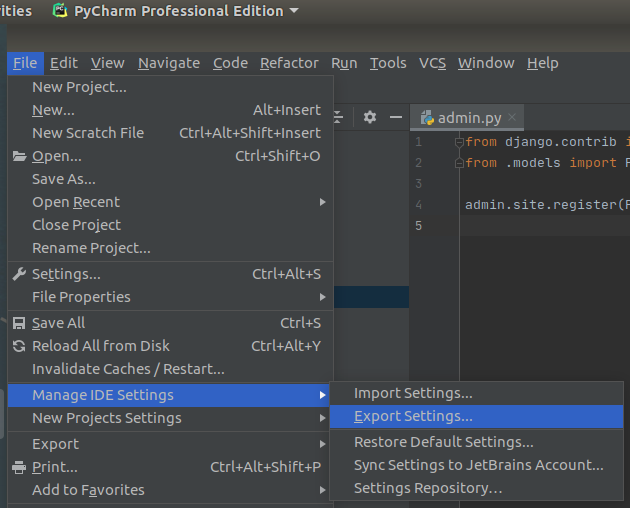Viewport: 630px width, 508px height.
Task: Select New Scratch File entry
Action: tap(170, 133)
